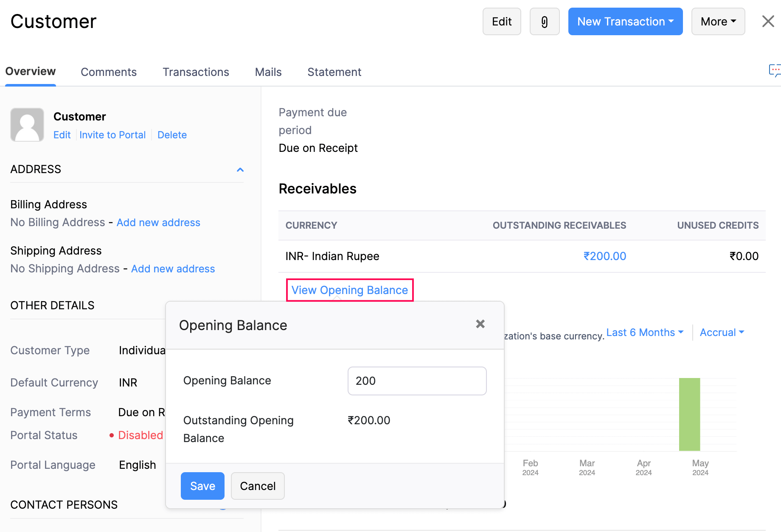Change the Accrual basis dropdown
781x532 pixels.
pyautogui.click(x=722, y=333)
